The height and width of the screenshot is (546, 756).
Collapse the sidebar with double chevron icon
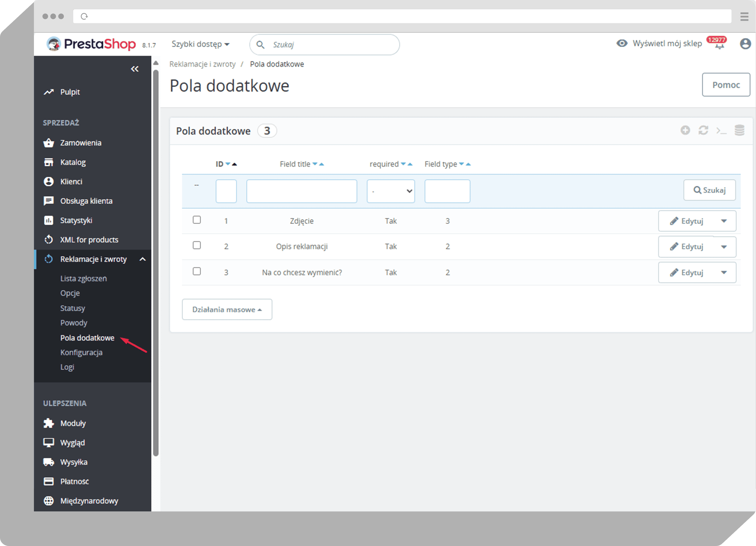(x=135, y=69)
